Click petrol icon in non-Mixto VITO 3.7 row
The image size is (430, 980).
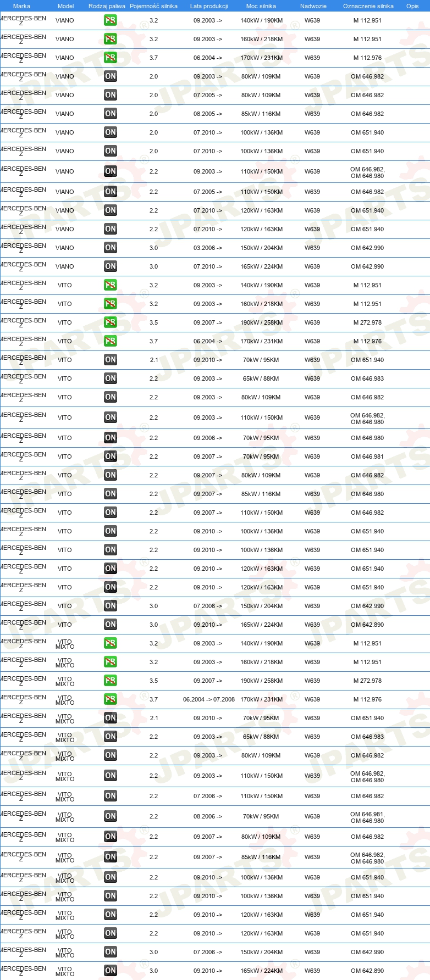[111, 341]
